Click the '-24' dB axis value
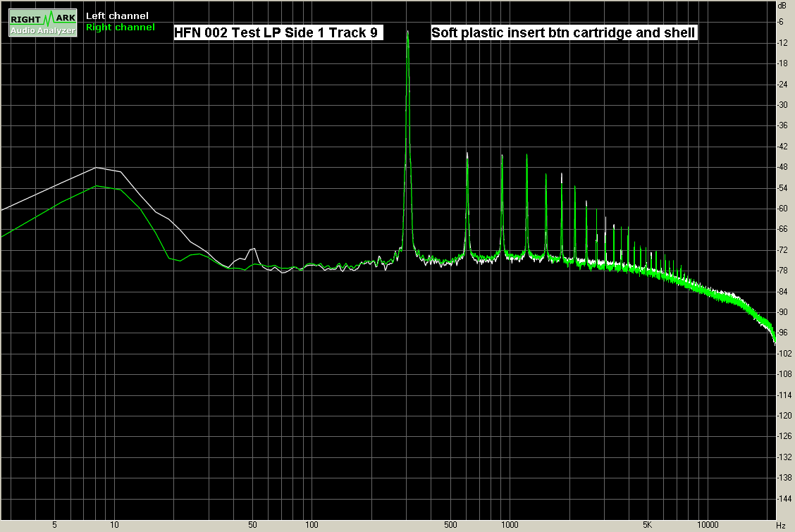795x532 pixels. pyautogui.click(x=782, y=84)
